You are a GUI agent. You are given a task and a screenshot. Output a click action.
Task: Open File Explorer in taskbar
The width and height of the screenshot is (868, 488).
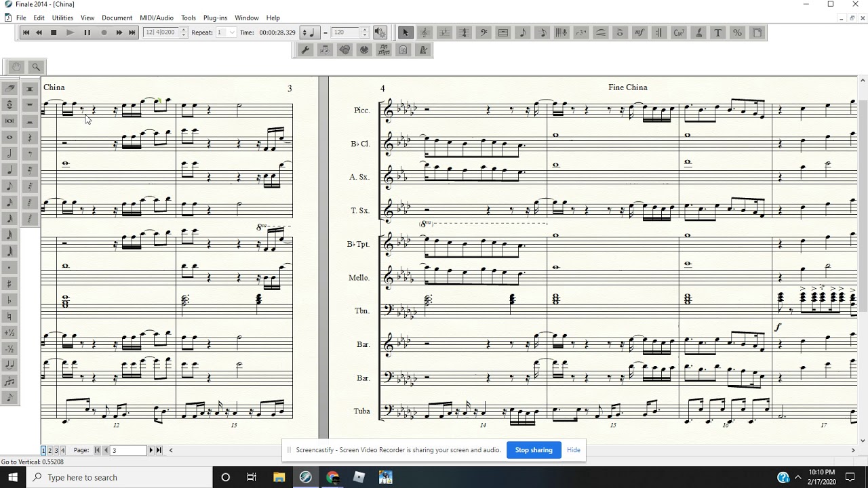click(279, 477)
